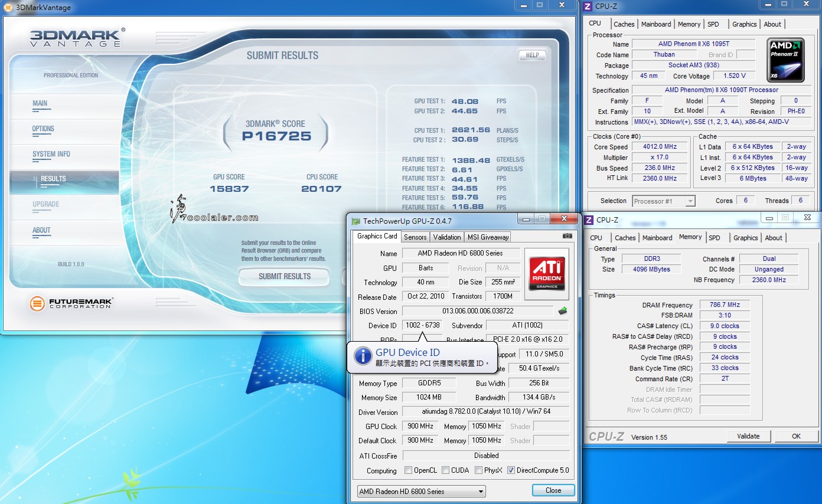822x504 pixels.
Task: Open SYSTEM INFO in 3DMark
Action: click(x=51, y=154)
